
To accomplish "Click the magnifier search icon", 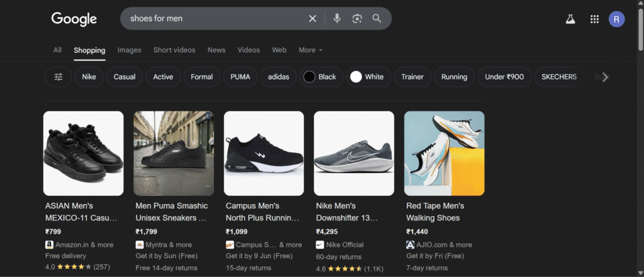I will tap(377, 18).
